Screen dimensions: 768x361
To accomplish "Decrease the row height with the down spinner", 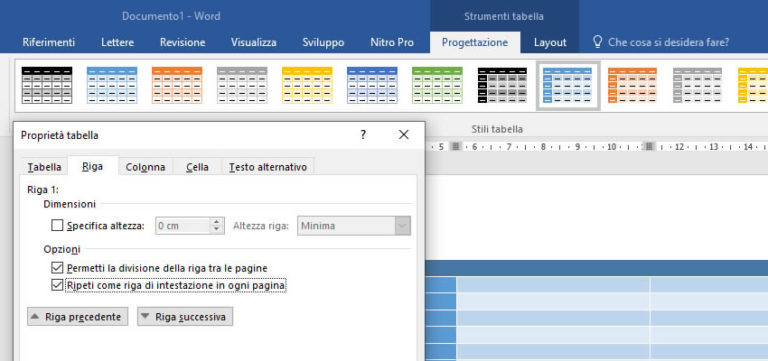I will click(x=216, y=230).
